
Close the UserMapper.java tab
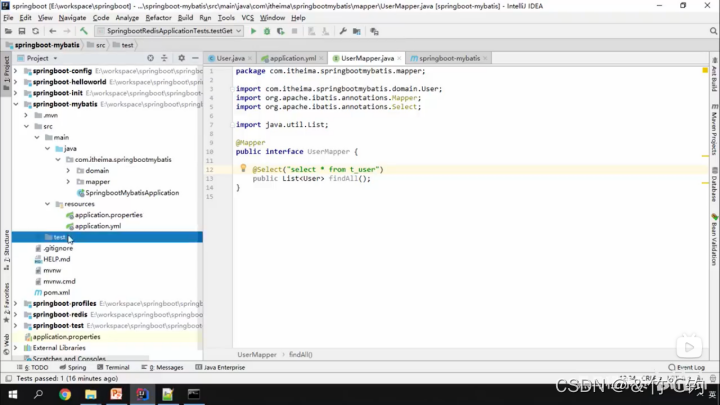pyautogui.click(x=399, y=58)
